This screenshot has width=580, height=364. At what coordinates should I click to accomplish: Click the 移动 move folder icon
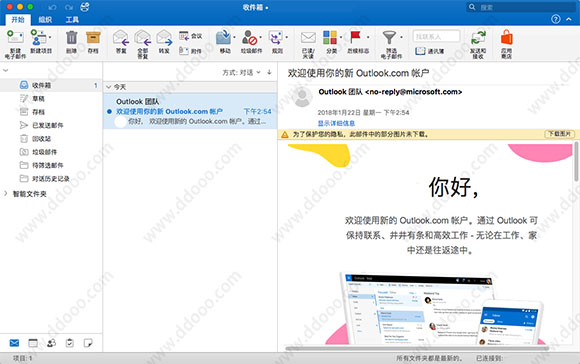point(223,38)
